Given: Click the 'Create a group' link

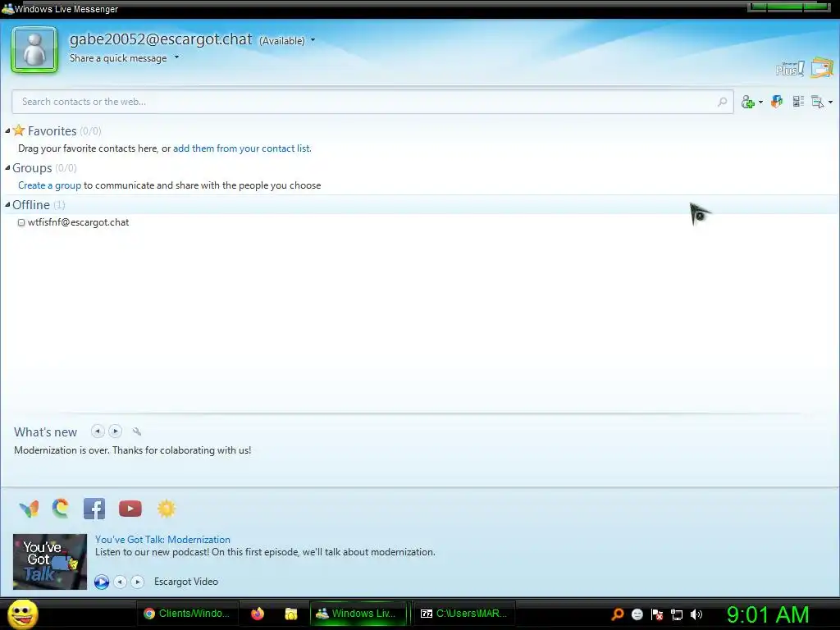Looking at the screenshot, I should coord(50,185).
